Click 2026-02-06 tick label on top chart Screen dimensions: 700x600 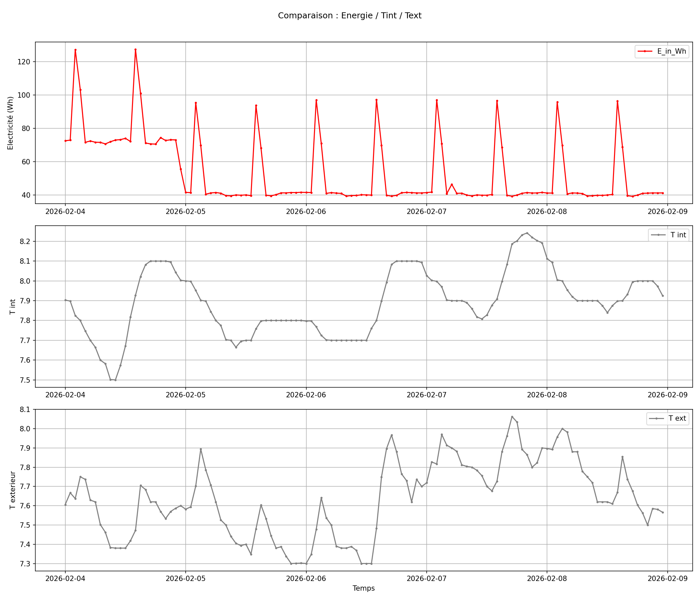coord(306,212)
